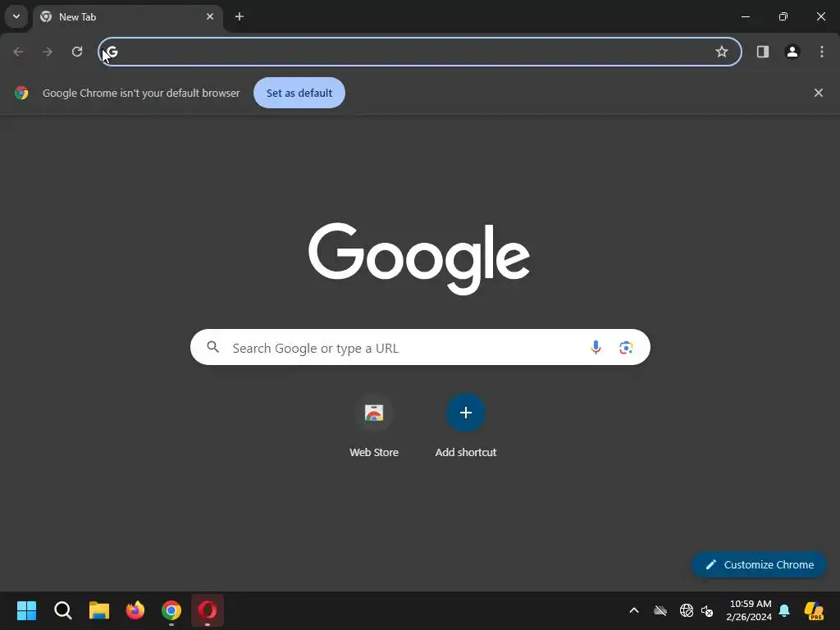840x630 pixels.
Task: Open Copilot preview in taskbar corner
Action: tap(814, 610)
